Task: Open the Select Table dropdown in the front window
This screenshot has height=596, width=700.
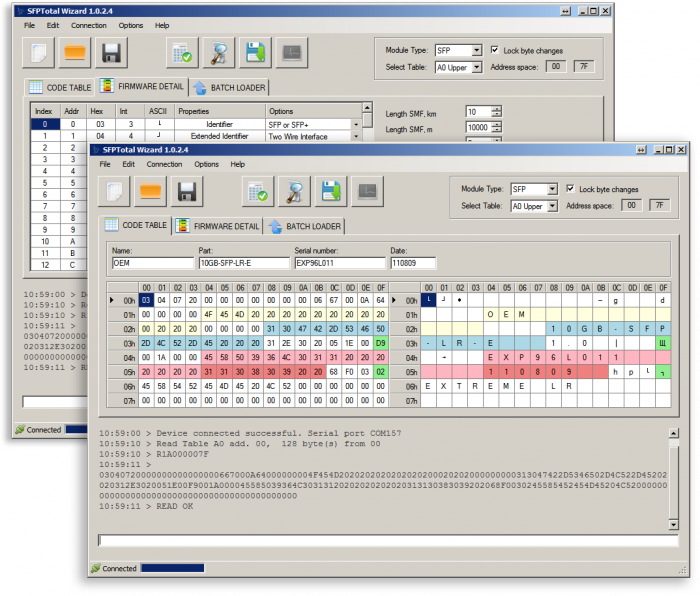Action: click(x=553, y=206)
